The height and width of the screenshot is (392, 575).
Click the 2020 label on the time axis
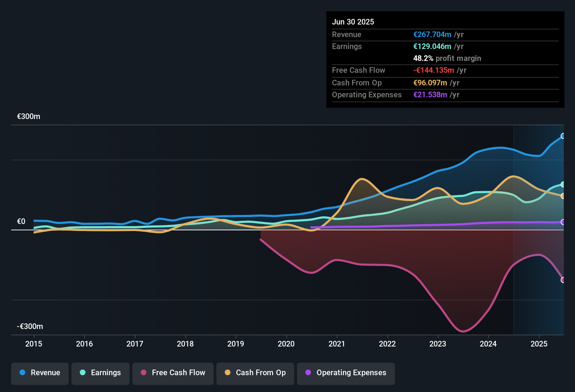click(286, 344)
